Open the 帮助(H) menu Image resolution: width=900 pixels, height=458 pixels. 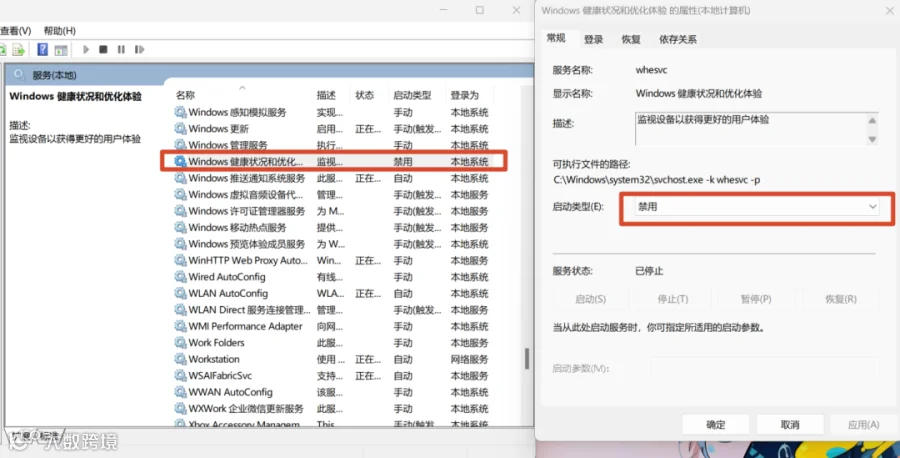pyautogui.click(x=60, y=30)
